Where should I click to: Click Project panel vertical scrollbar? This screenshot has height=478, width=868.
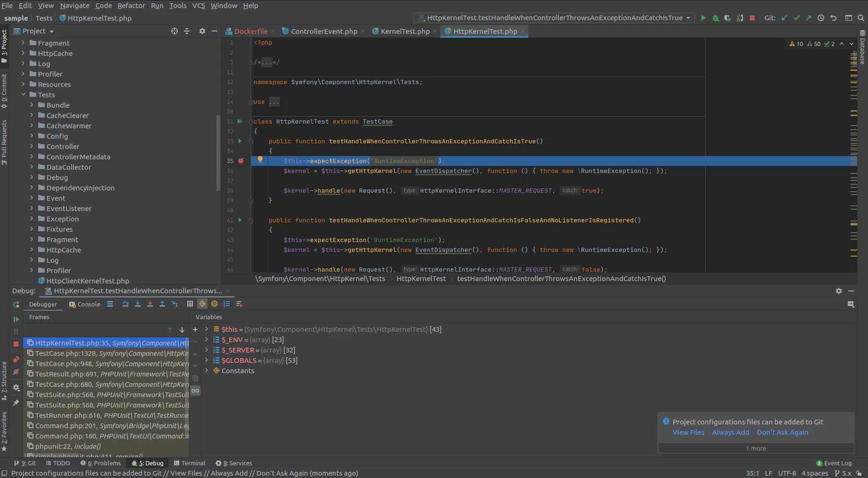218,153
